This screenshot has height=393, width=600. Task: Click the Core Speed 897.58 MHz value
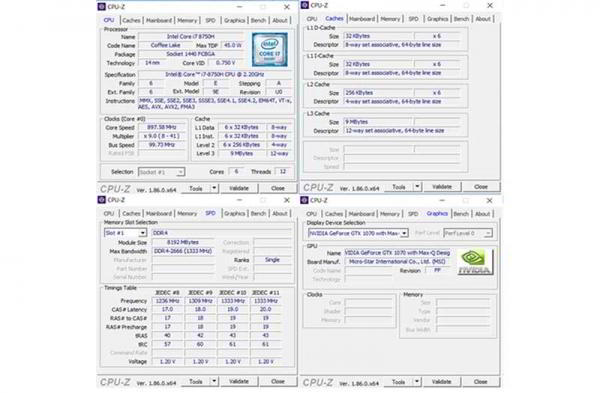tap(162, 127)
